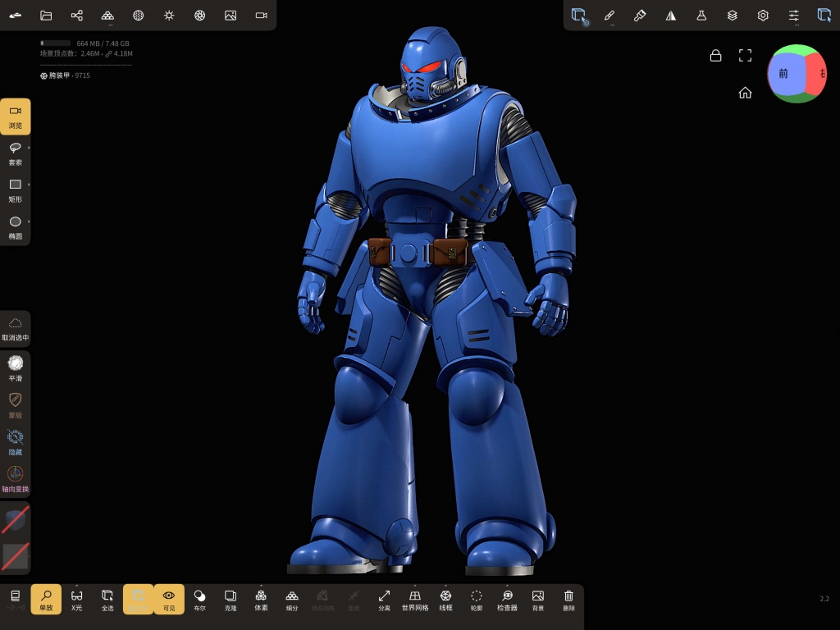Lock the camera with padlock icon
The height and width of the screenshot is (630, 840).
coord(715,55)
